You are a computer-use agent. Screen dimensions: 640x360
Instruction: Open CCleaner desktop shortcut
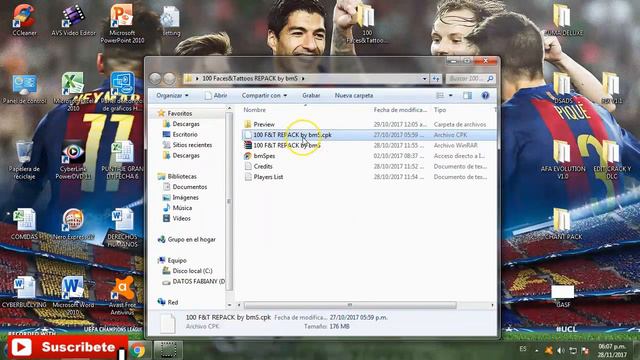click(x=24, y=19)
